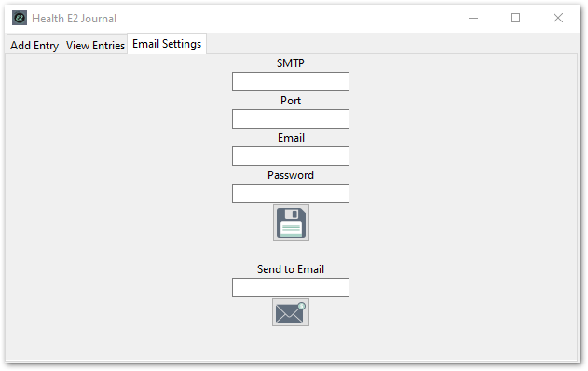This screenshot has width=588, height=371.
Task: Click the Send to Email label
Action: pos(291,269)
